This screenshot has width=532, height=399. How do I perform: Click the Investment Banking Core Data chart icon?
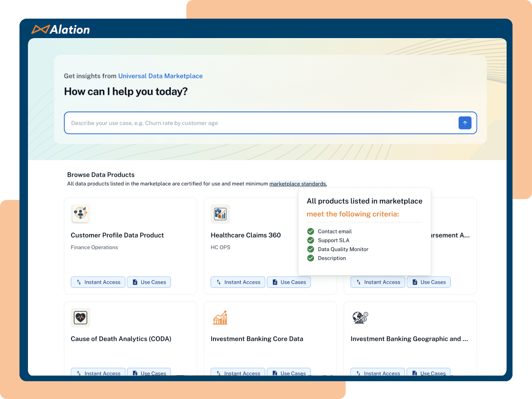[x=220, y=318]
